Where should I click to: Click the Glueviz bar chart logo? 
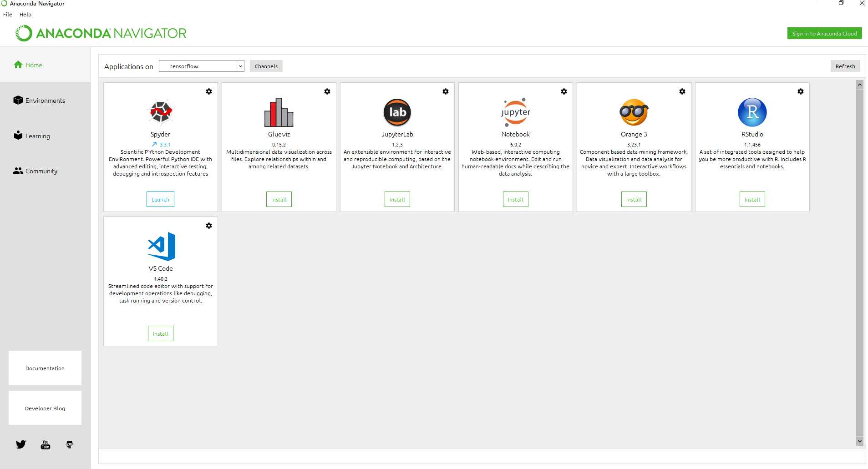tap(279, 112)
